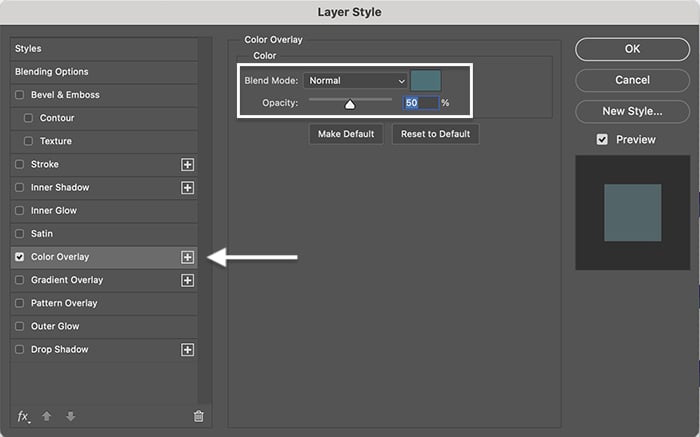The height and width of the screenshot is (437, 700).
Task: Click the Make Default button
Action: coord(346,134)
